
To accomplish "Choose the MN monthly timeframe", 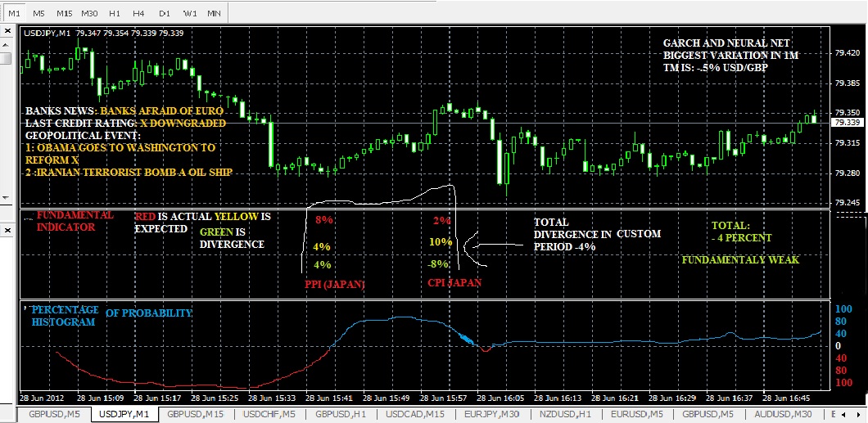I will 213,12.
